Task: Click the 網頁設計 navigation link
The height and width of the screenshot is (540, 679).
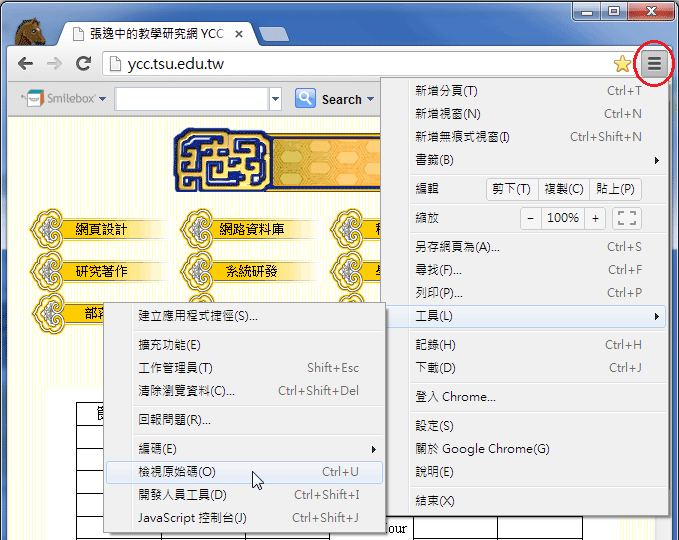Action: point(101,229)
